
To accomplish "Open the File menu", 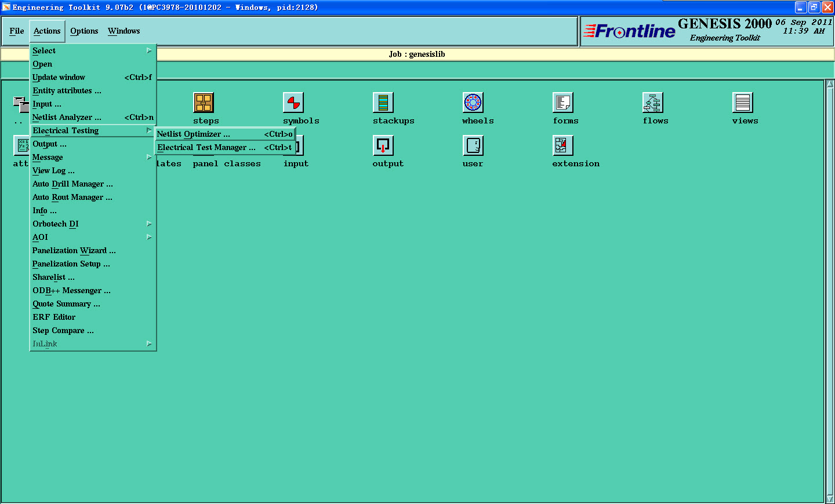I will (17, 31).
